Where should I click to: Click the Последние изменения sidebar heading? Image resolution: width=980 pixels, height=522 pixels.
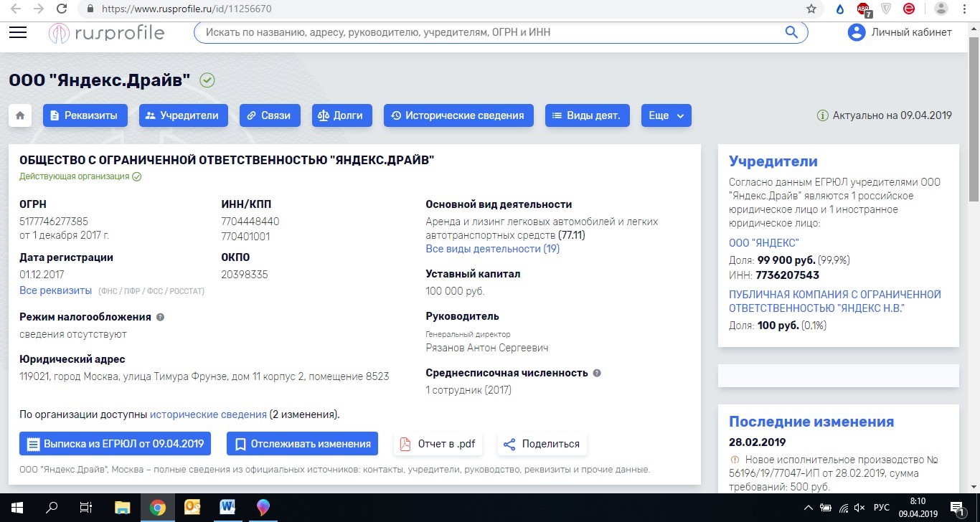click(x=811, y=422)
